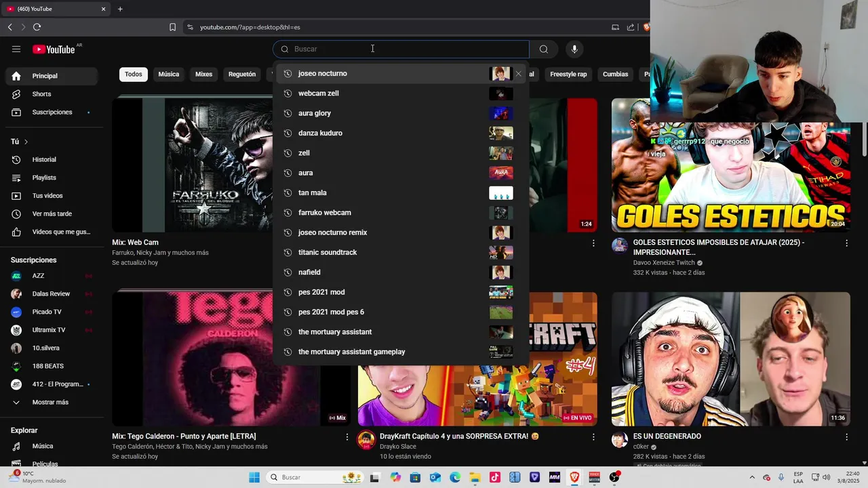
Task: Reload the page in browser
Action: point(37,27)
